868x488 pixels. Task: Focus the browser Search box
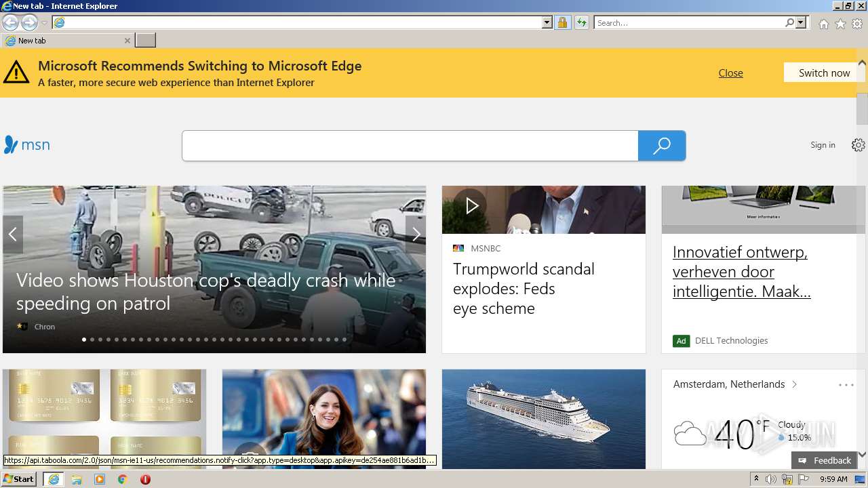point(689,22)
